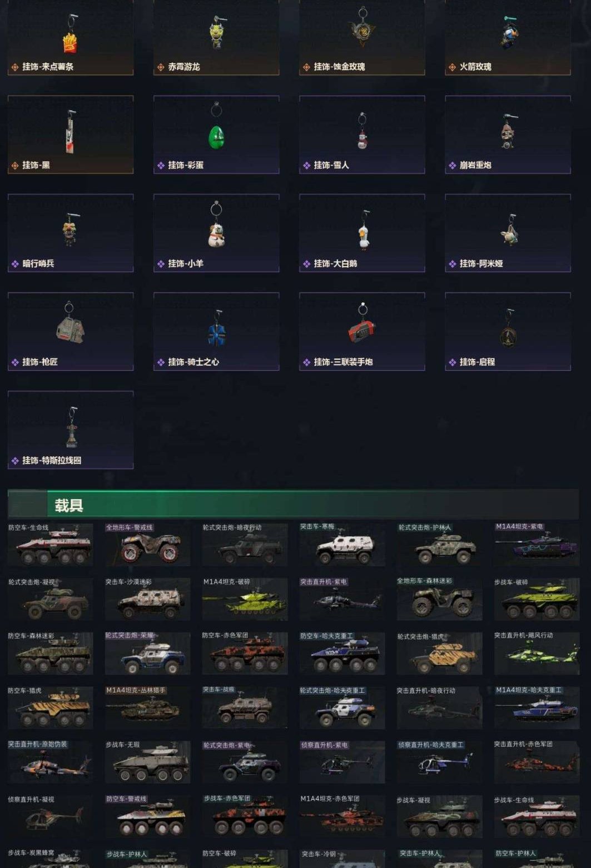This screenshot has height=868, width=591.
Task: Pick the M1A4坦克-丛林猎手 tank skin
Action: tap(148, 708)
